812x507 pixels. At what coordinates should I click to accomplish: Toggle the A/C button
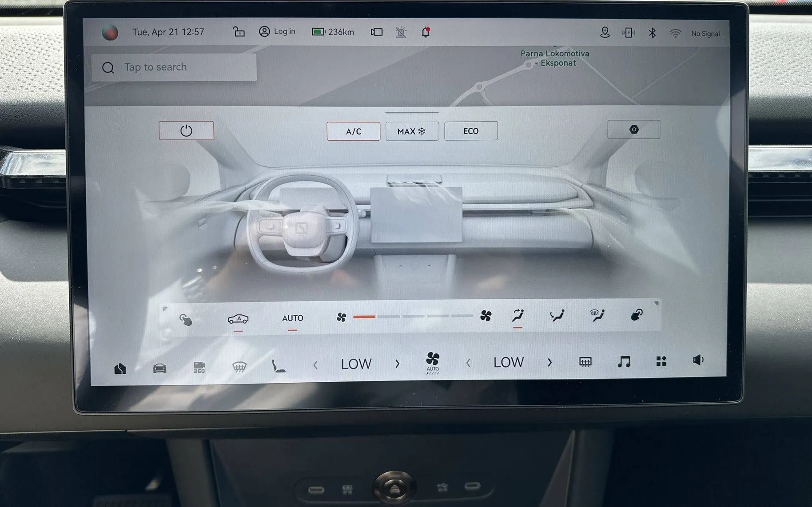(354, 131)
